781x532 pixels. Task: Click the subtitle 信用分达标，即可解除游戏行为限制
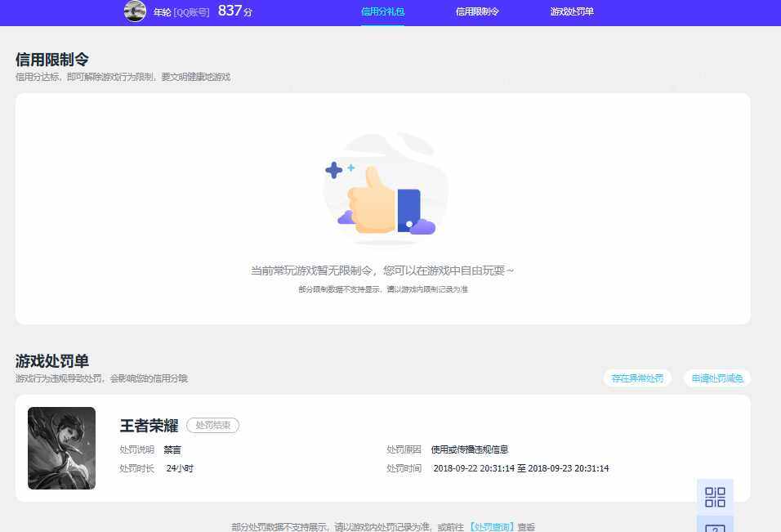coord(85,77)
